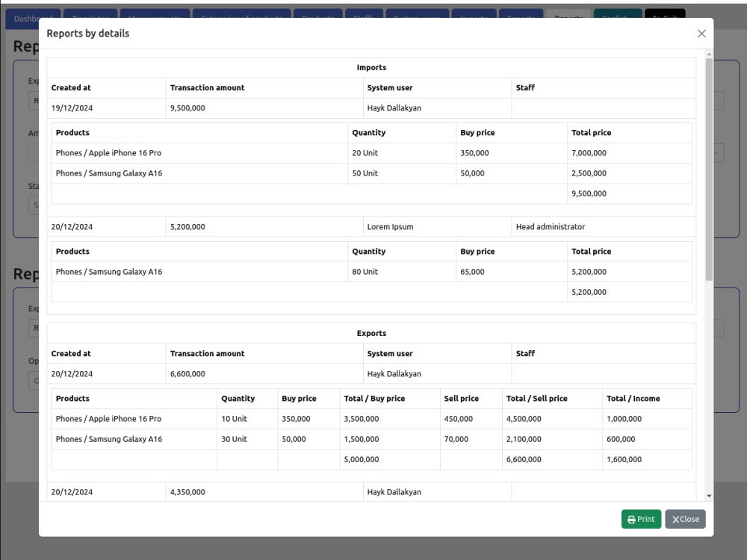Click import transaction amount 5,200,000
This screenshot has width=747, height=560.
tap(187, 227)
